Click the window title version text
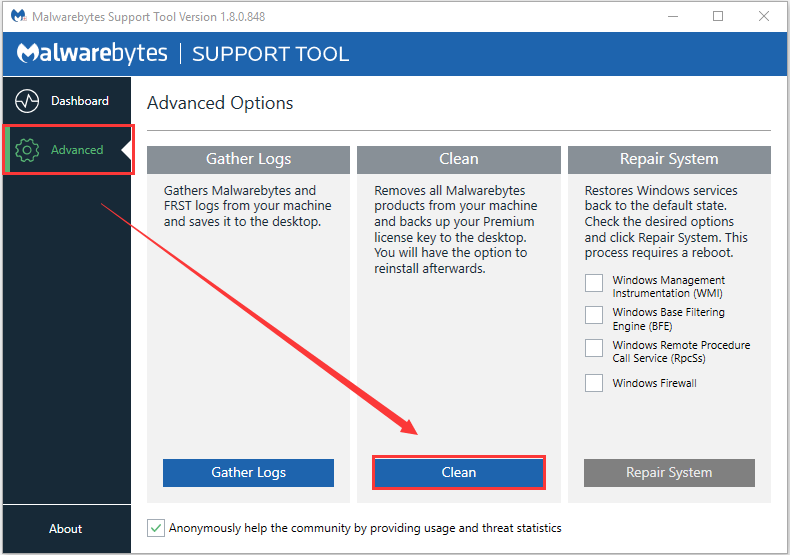The image size is (790, 555). point(149,17)
